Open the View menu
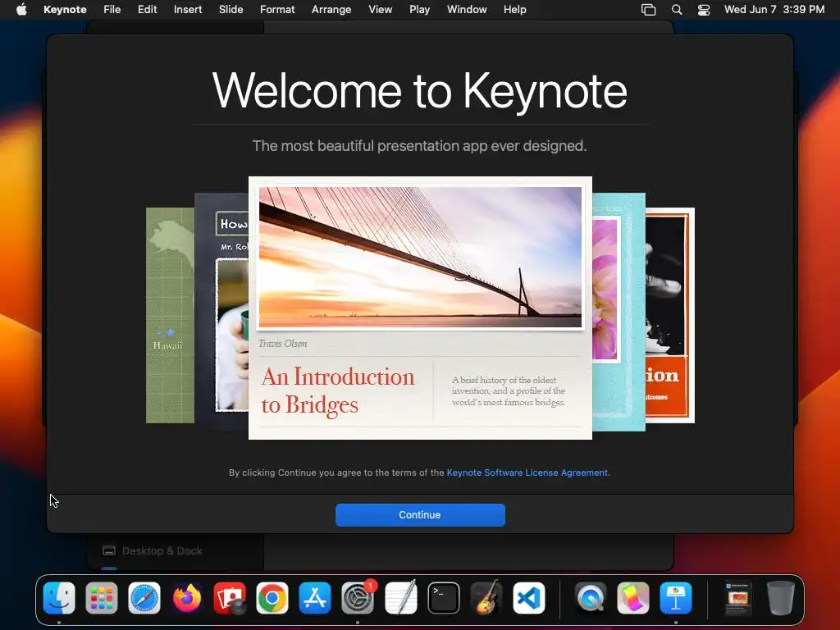Screen dimensions: 840x630 coord(381,10)
